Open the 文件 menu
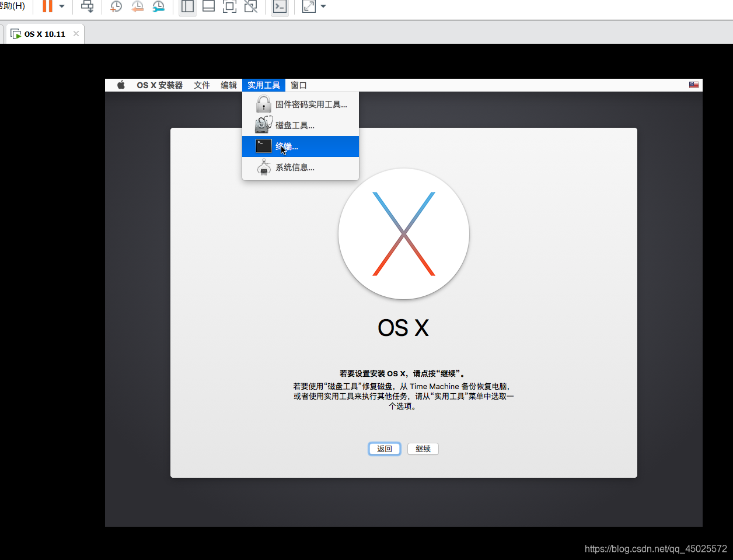Viewport: 733px width, 560px height. [x=202, y=85]
